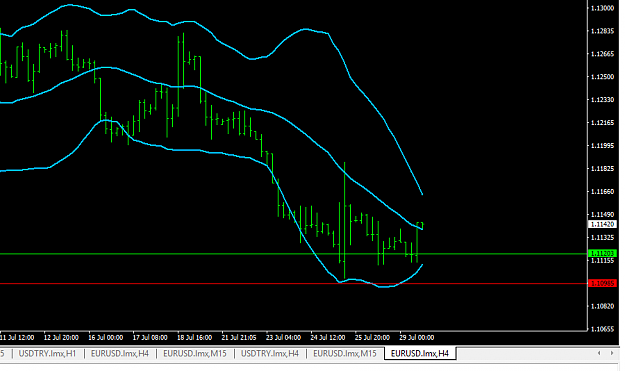The image size is (625, 371).
Task: Click the left tab scroll arrow
Action: 599,353
